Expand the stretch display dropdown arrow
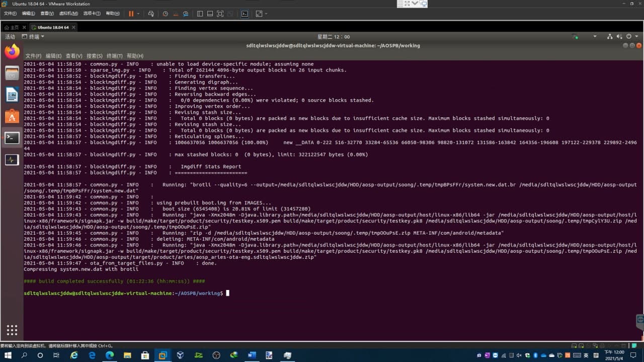 click(266, 14)
